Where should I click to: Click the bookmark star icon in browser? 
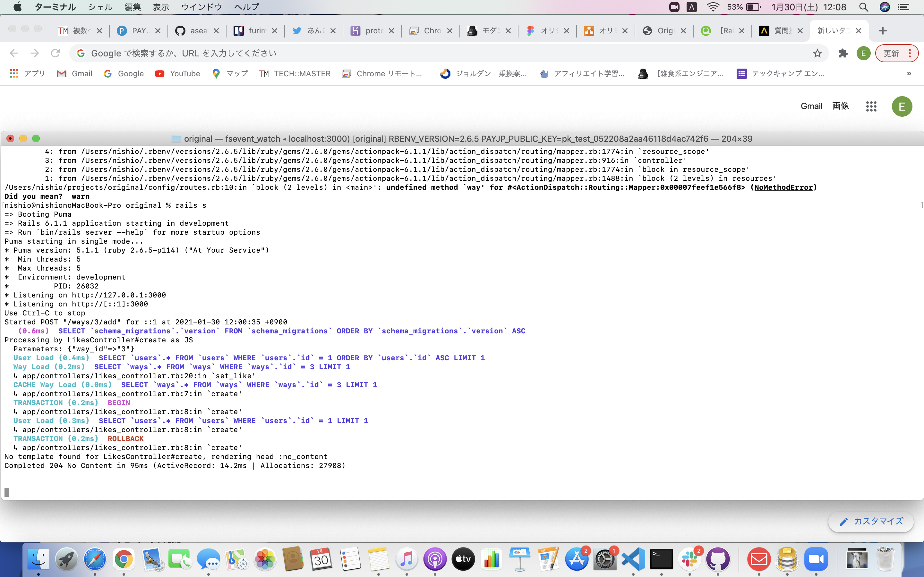(817, 53)
